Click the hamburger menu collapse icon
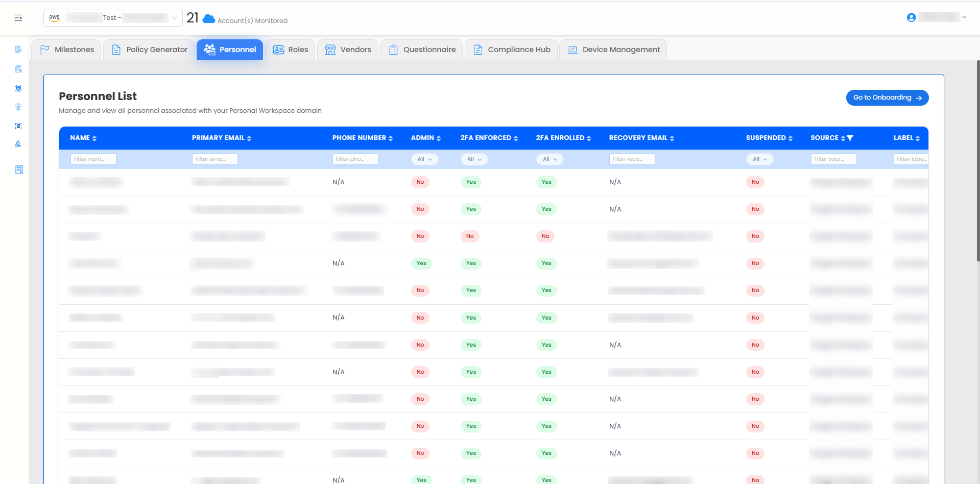 coord(18,18)
